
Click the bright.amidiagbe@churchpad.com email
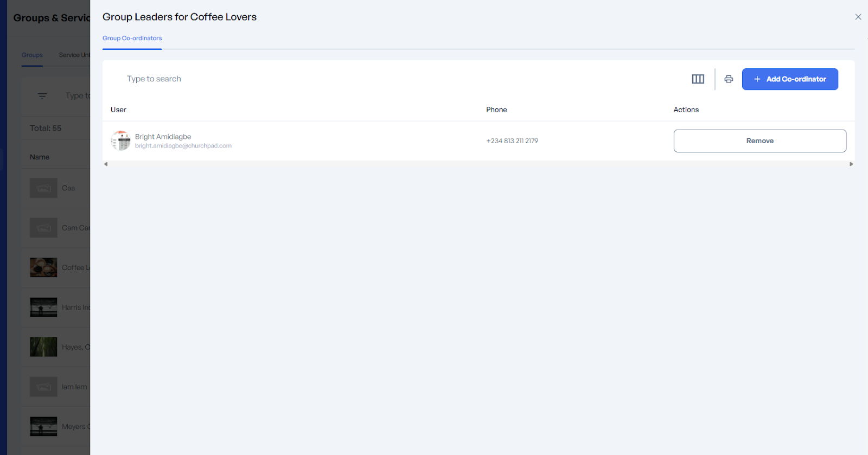tap(183, 146)
